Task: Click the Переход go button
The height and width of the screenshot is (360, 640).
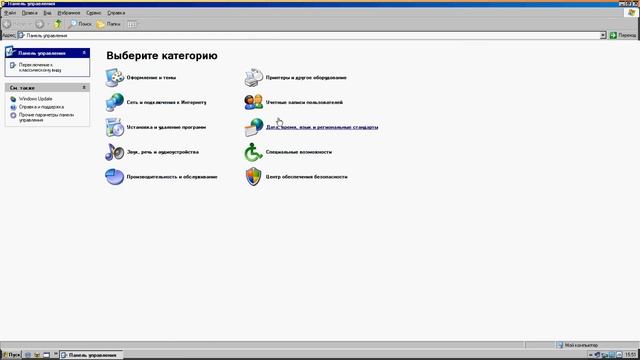Action: pos(623,36)
